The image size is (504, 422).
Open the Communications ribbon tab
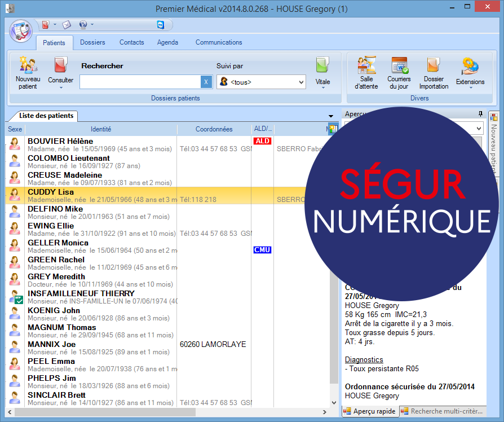[219, 42]
